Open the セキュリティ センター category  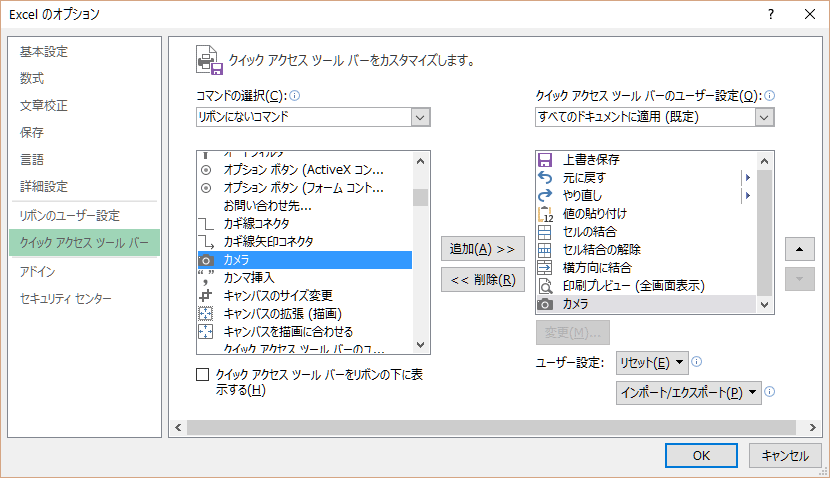tap(66, 299)
